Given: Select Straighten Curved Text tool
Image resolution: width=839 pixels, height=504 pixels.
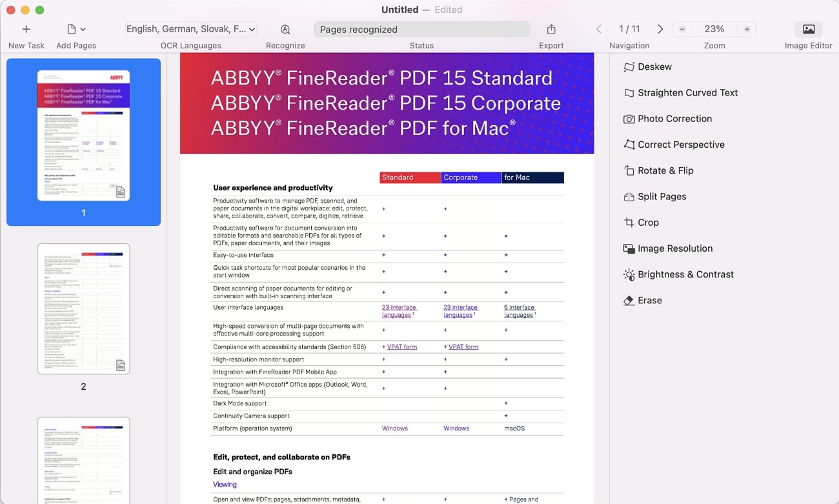Looking at the screenshot, I should click(x=681, y=93).
